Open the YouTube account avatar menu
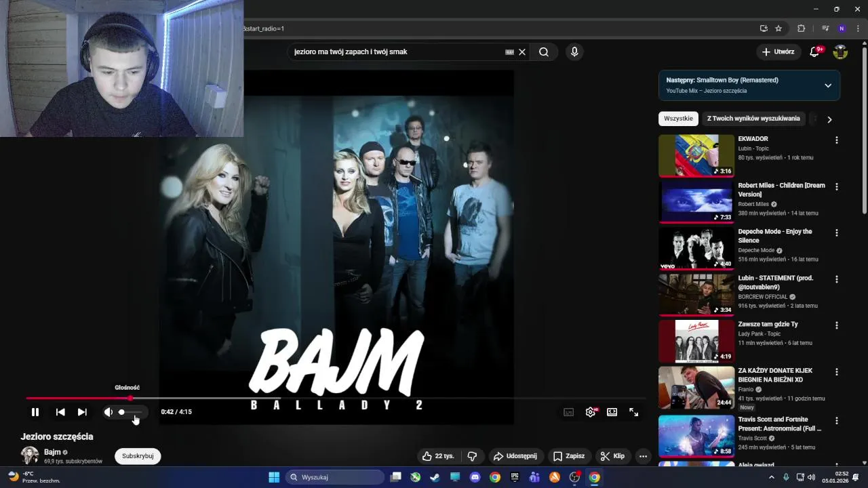The width and height of the screenshot is (868, 488). click(x=840, y=52)
